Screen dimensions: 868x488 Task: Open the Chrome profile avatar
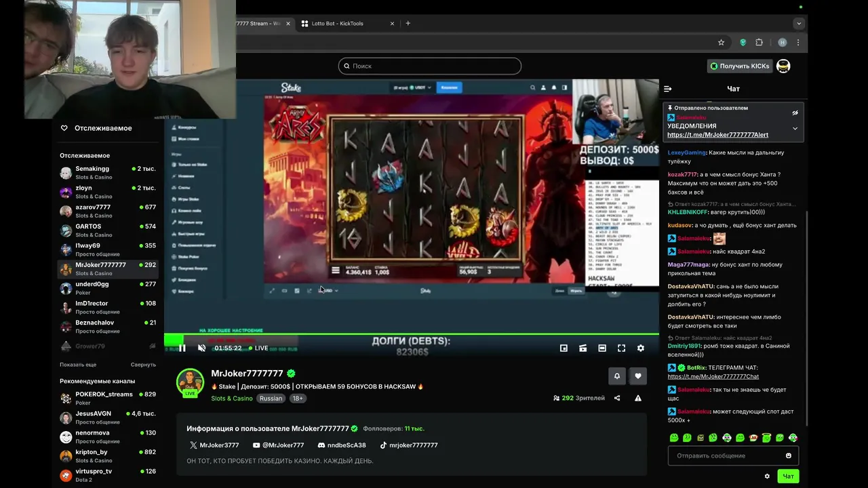tap(782, 42)
